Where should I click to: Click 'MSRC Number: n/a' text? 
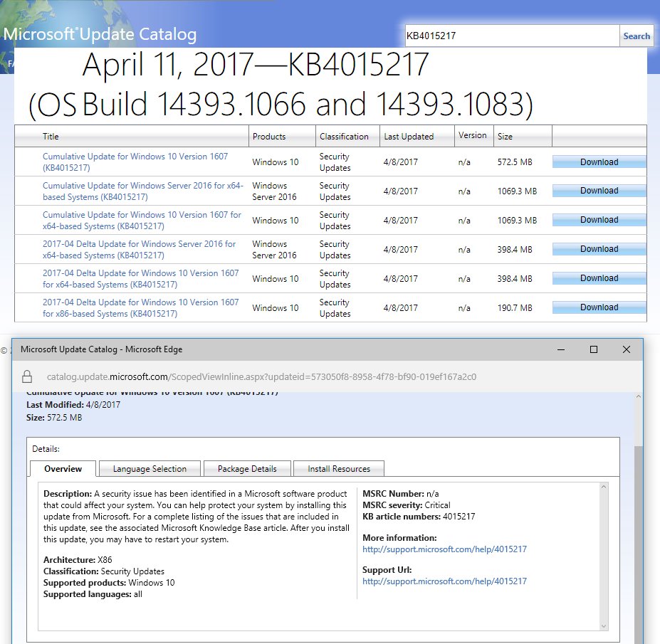(400, 493)
